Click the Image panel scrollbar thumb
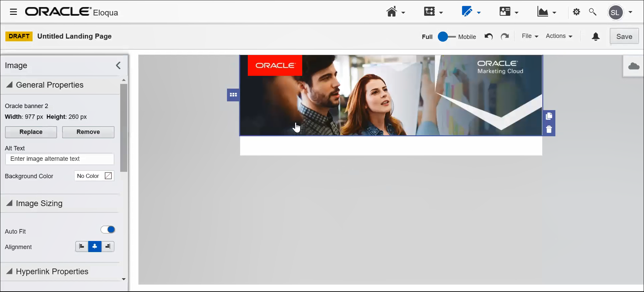 point(124,128)
